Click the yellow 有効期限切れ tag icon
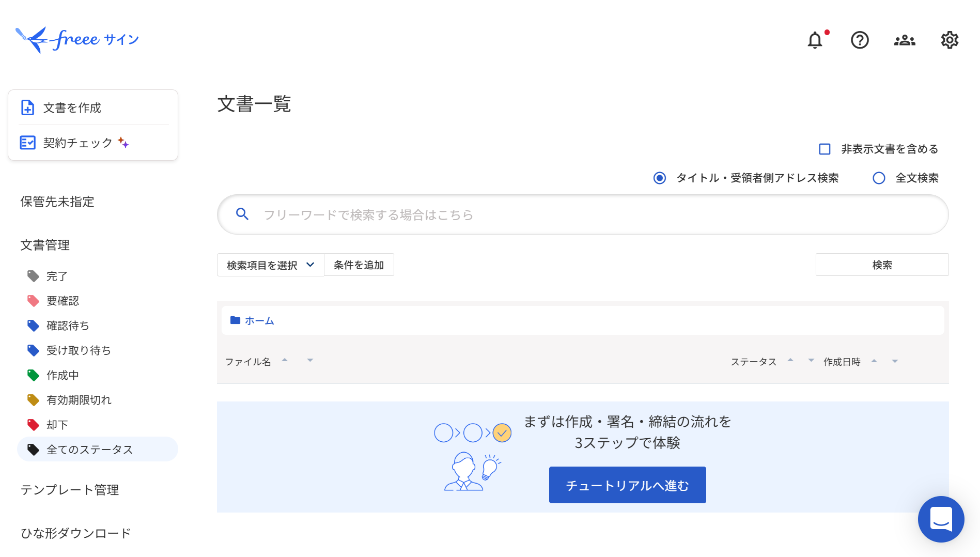 (x=33, y=400)
